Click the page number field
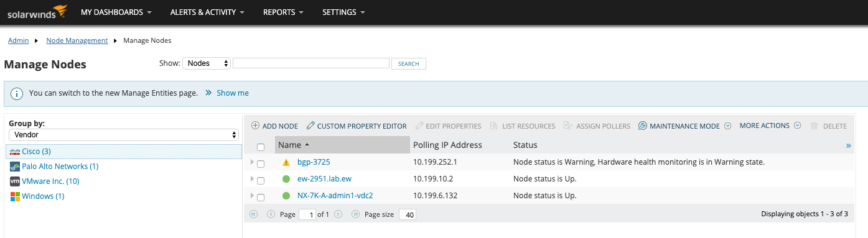 point(307,214)
